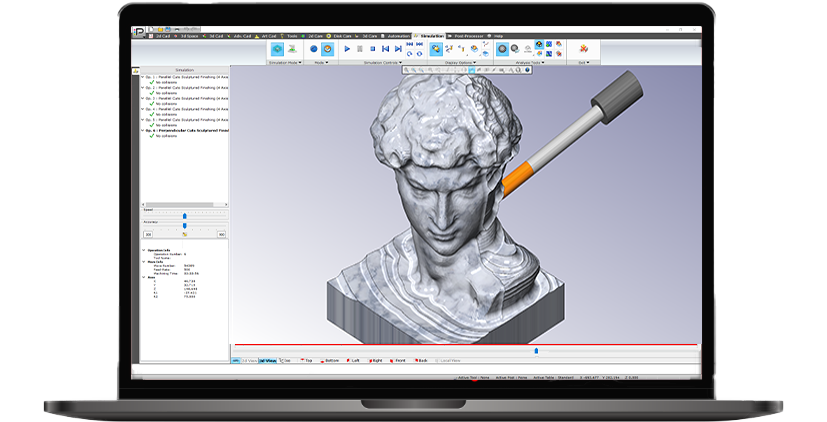Switch to the Art Cad tab
The image size is (827, 422).
pos(266,36)
